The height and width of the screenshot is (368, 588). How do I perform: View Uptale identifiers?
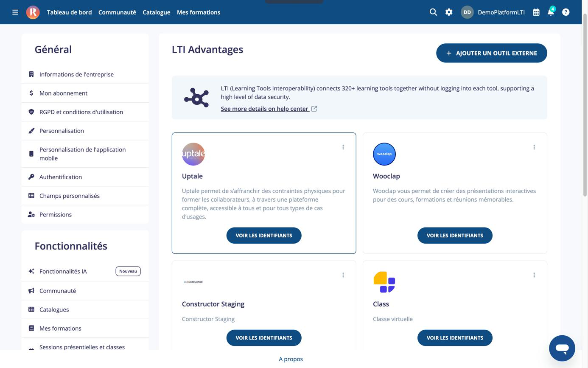pos(264,236)
